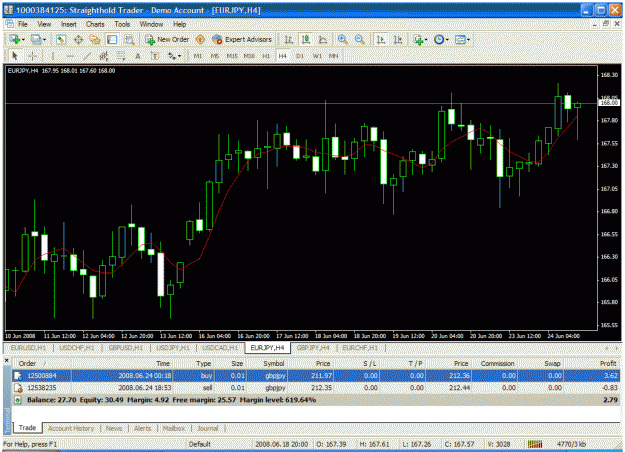Open the Market Watch window icon
Screen dimensions: 625x452
coord(61,39)
